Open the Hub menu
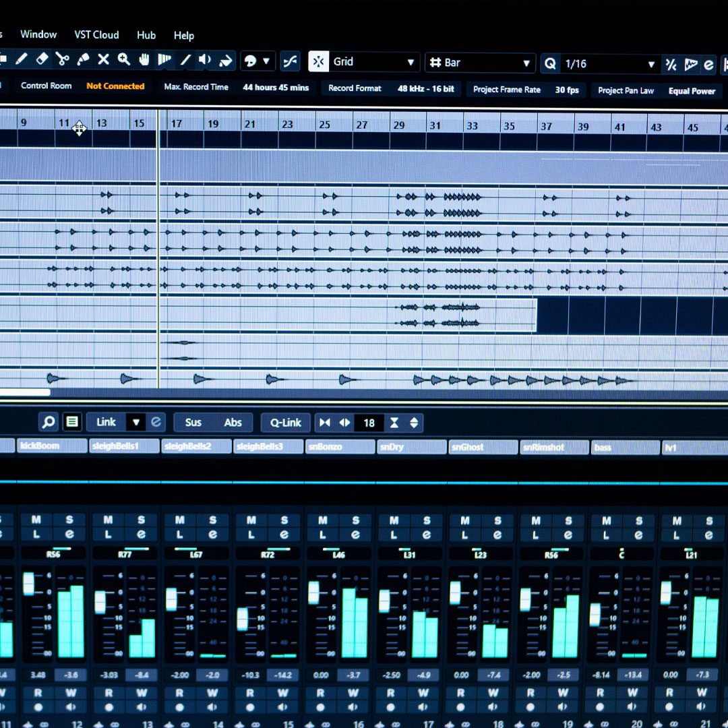Screen dimensions: 728x728 pyautogui.click(x=146, y=35)
